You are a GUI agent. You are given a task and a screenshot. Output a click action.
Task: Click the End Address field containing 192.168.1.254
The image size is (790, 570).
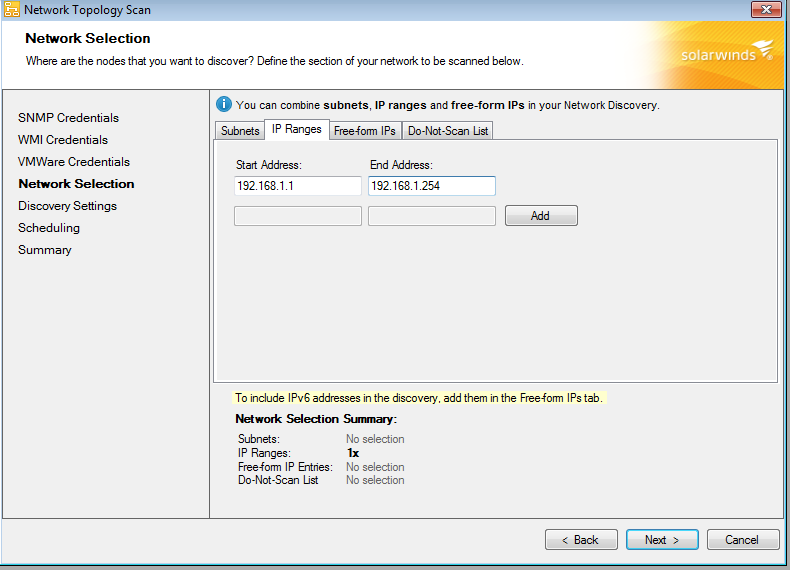pos(432,186)
